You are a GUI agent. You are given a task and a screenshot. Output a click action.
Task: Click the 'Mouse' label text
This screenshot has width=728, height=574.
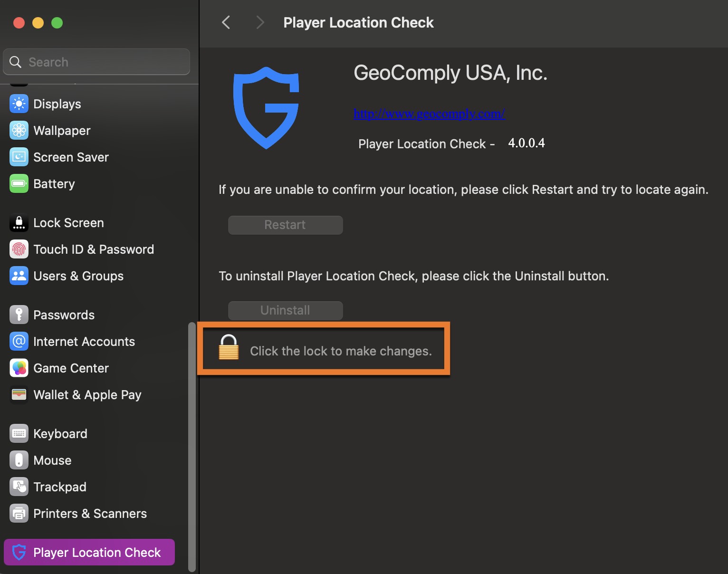(52, 460)
